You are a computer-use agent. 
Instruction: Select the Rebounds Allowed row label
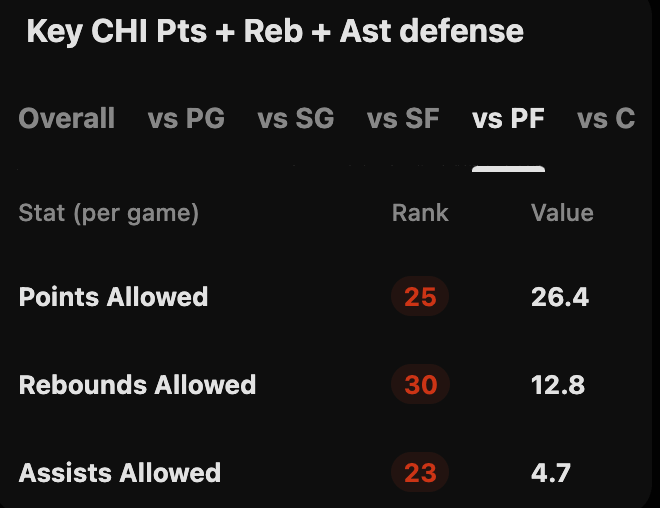click(137, 385)
